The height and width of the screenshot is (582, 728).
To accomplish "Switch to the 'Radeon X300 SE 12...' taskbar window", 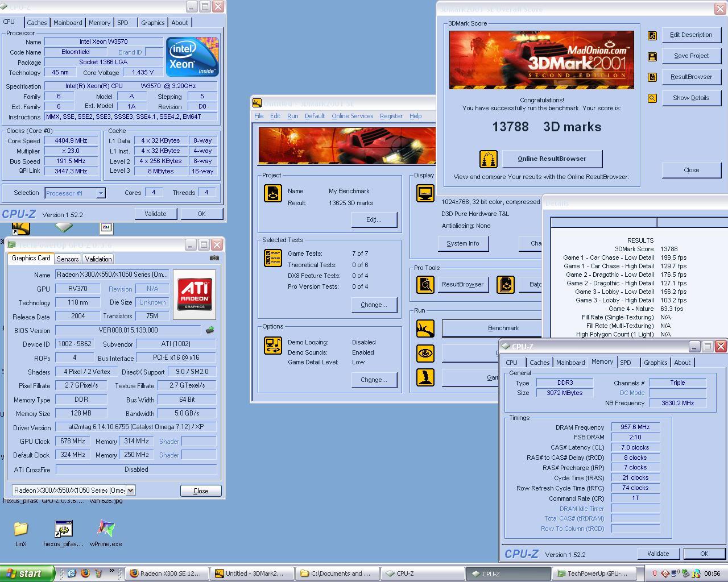I will [x=166, y=573].
